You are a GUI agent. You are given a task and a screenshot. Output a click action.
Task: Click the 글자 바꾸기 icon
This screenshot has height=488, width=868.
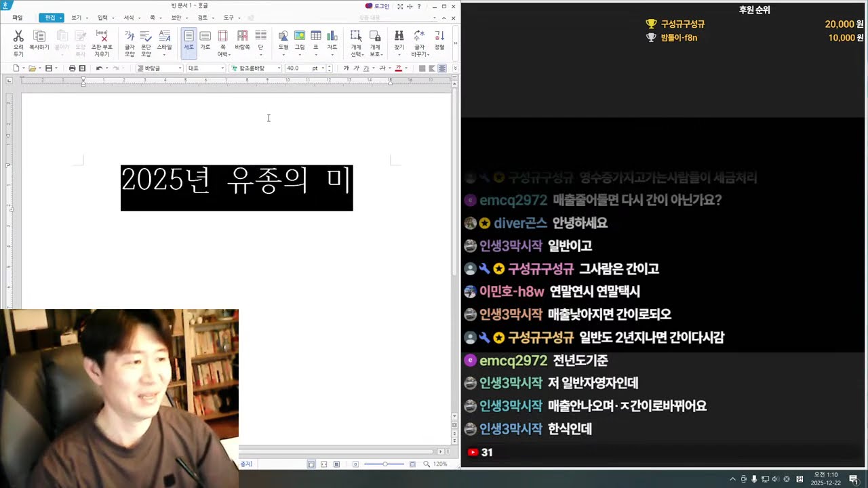click(x=419, y=36)
